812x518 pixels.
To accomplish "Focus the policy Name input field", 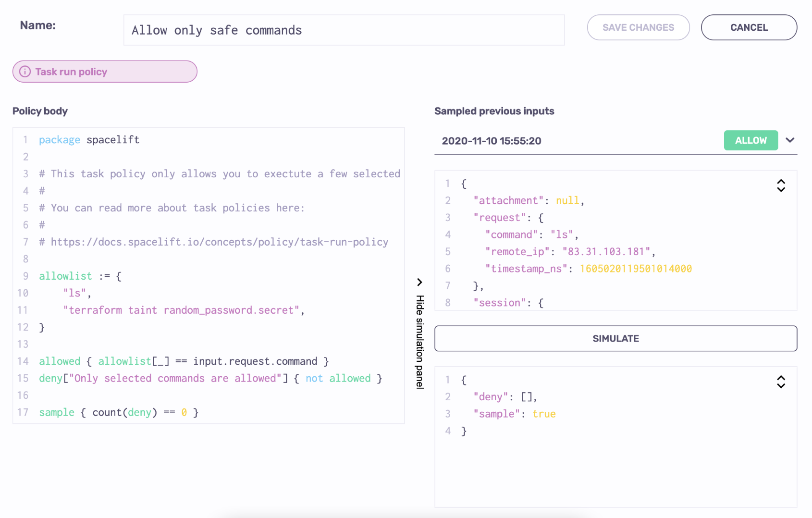I will [344, 30].
